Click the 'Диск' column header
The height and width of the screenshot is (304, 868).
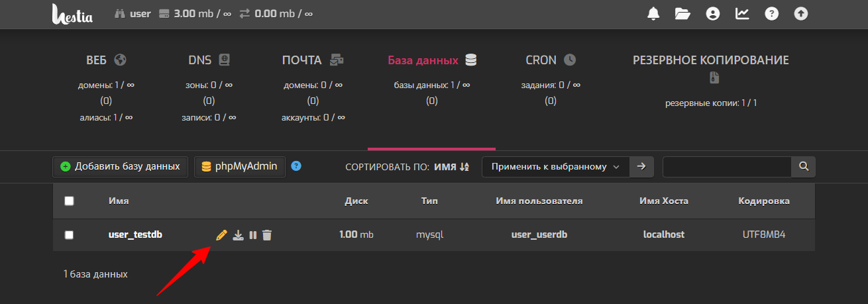pyautogui.click(x=356, y=201)
